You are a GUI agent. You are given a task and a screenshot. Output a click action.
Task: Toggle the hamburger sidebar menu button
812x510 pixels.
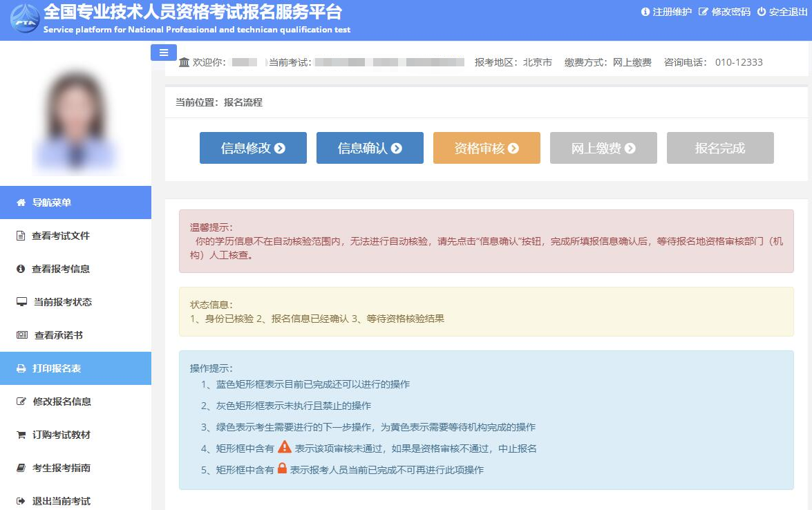(164, 53)
